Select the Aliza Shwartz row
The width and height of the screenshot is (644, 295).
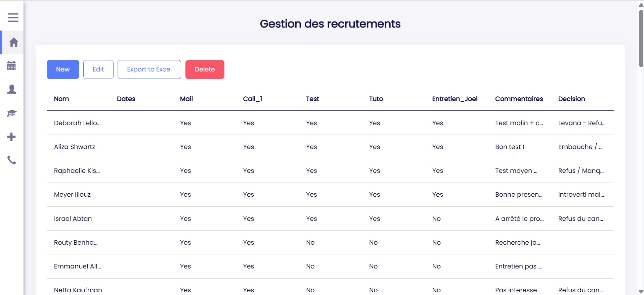coord(75,147)
